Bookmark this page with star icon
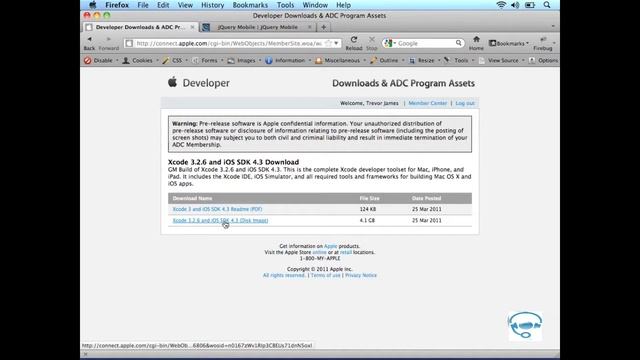This screenshot has width=640, height=360. point(328,43)
